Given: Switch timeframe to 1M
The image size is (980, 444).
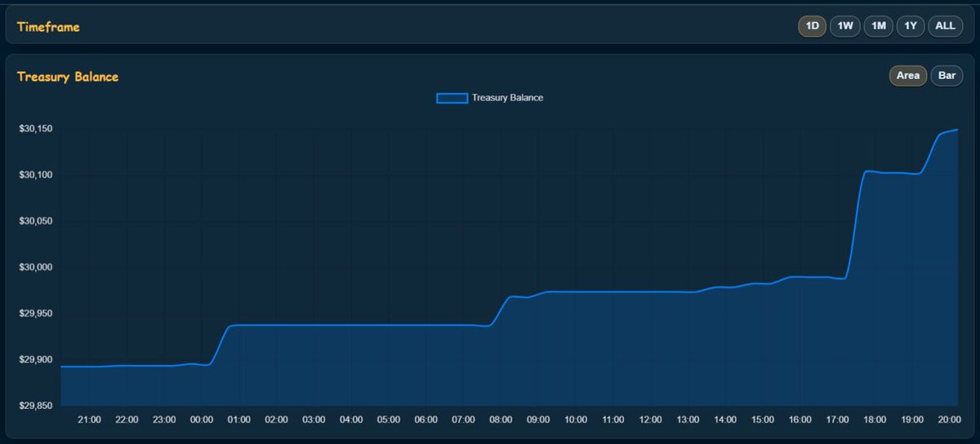Looking at the screenshot, I should tap(879, 26).
